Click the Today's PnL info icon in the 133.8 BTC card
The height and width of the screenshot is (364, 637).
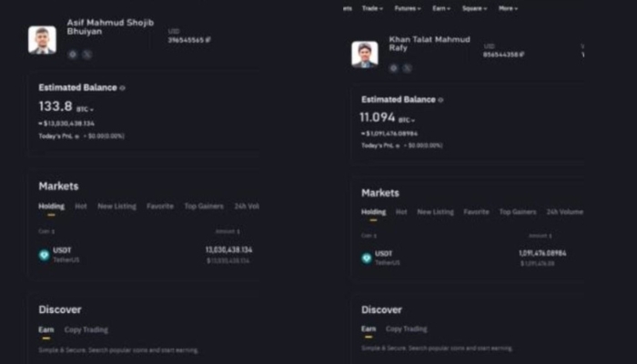pyautogui.click(x=77, y=136)
